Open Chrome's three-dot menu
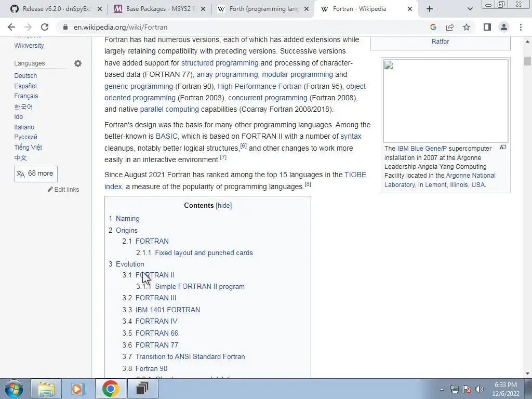The width and height of the screenshot is (532, 399). tap(521, 27)
